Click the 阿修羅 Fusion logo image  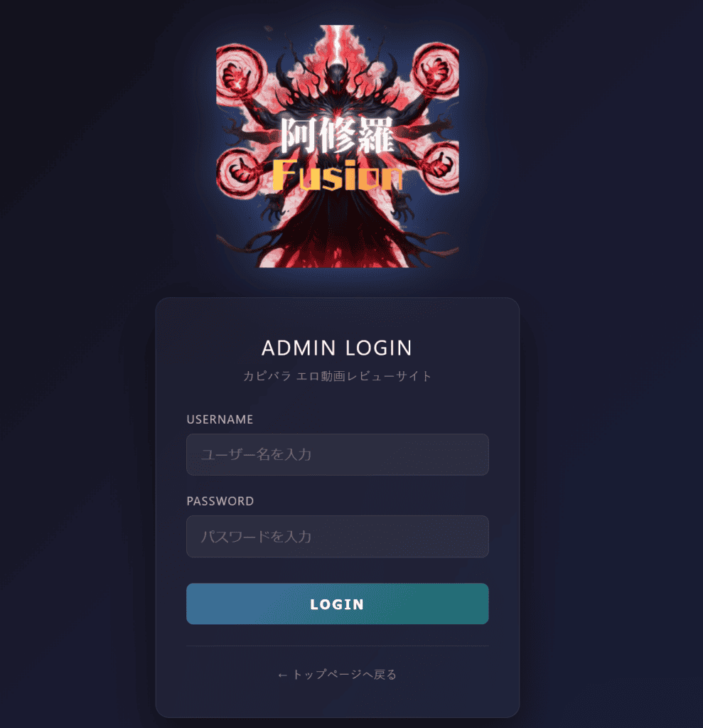338,146
